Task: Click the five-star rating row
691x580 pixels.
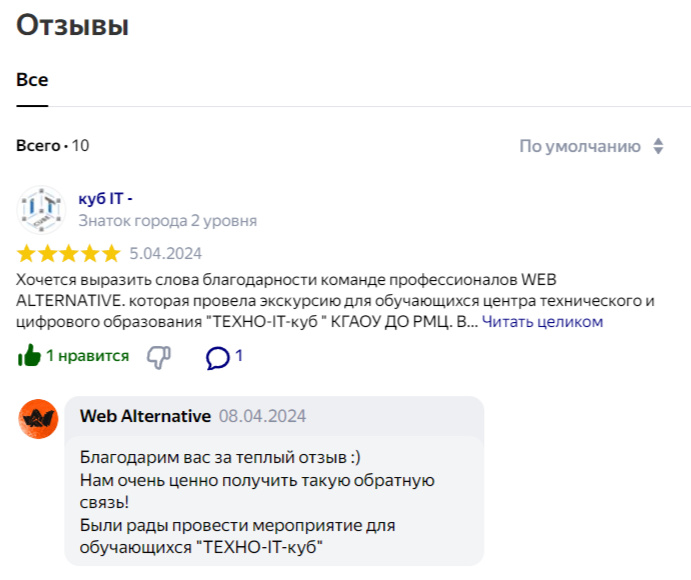Action: pos(68,253)
